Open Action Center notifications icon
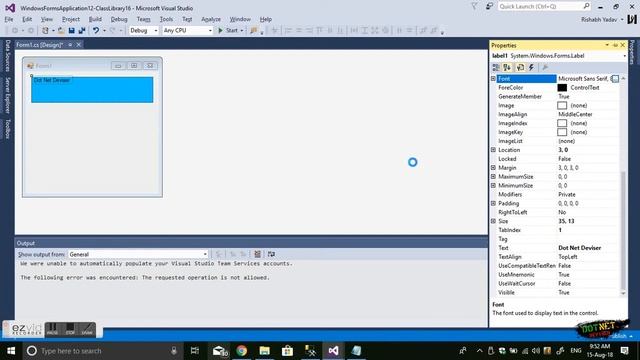This screenshot has height=360, width=640. pyautogui.click(x=624, y=351)
